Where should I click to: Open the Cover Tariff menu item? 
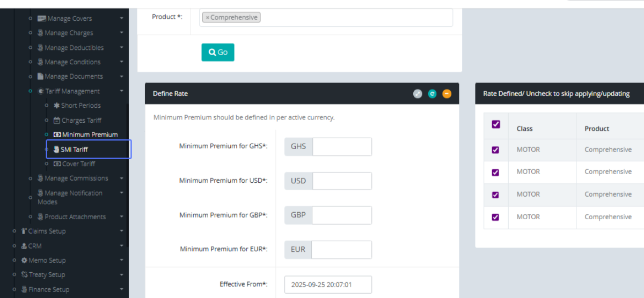(x=78, y=164)
